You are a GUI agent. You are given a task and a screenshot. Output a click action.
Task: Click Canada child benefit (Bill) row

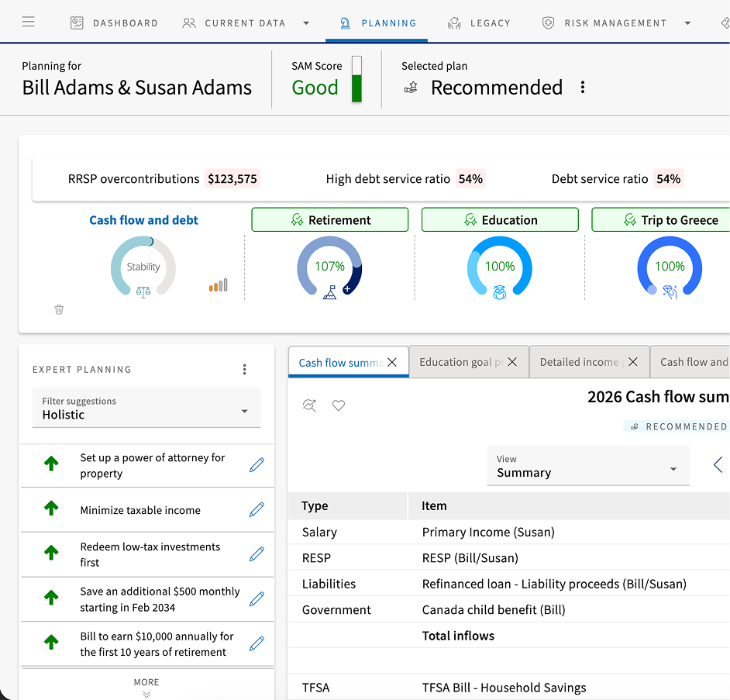pyautogui.click(x=509, y=610)
